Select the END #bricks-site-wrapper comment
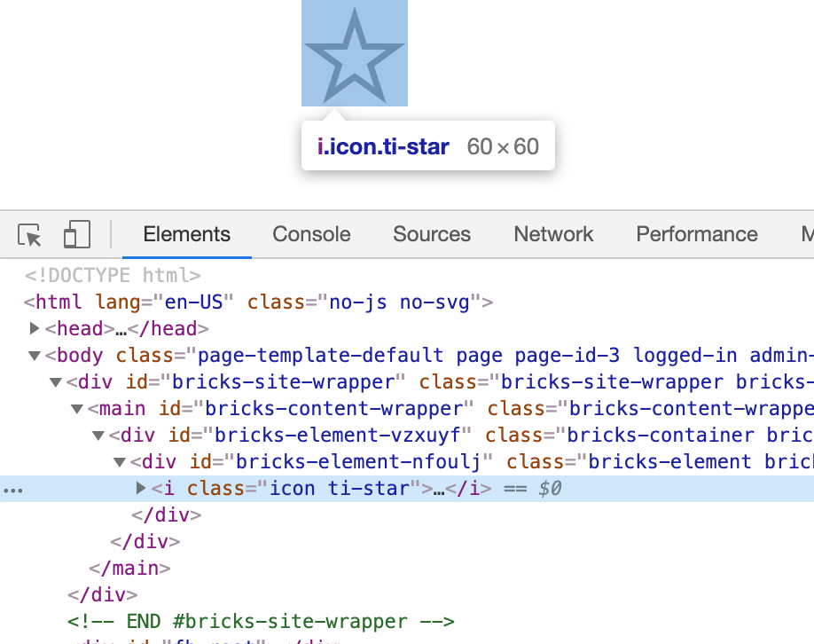Viewport: 814px width, 644px height. tap(261, 621)
